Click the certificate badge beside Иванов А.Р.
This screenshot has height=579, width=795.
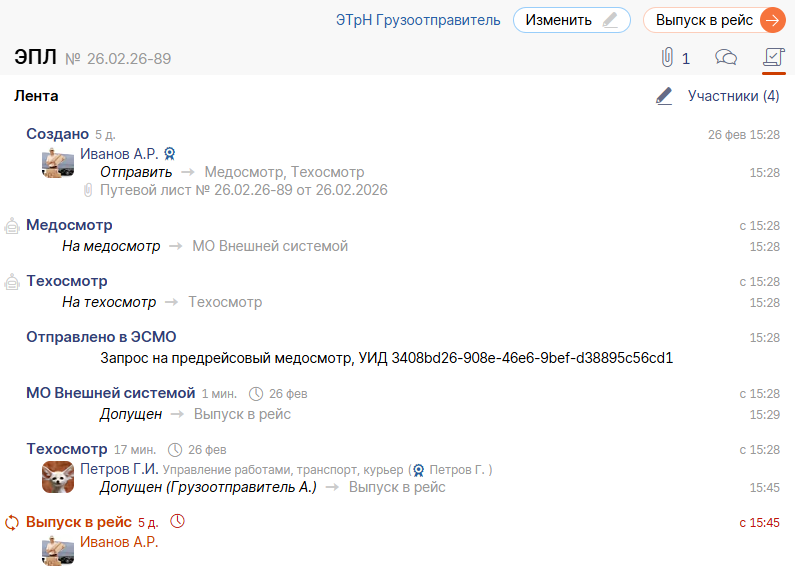[x=170, y=154]
